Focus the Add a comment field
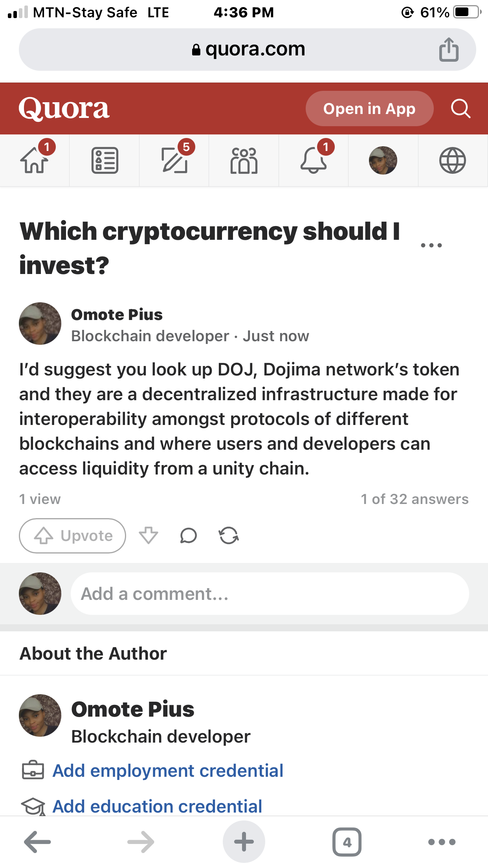 (270, 594)
